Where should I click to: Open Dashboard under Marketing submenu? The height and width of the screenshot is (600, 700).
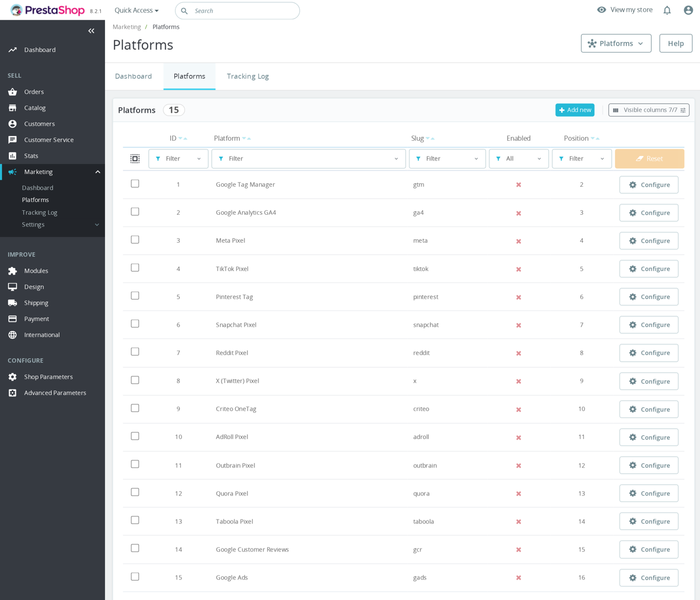pos(37,188)
